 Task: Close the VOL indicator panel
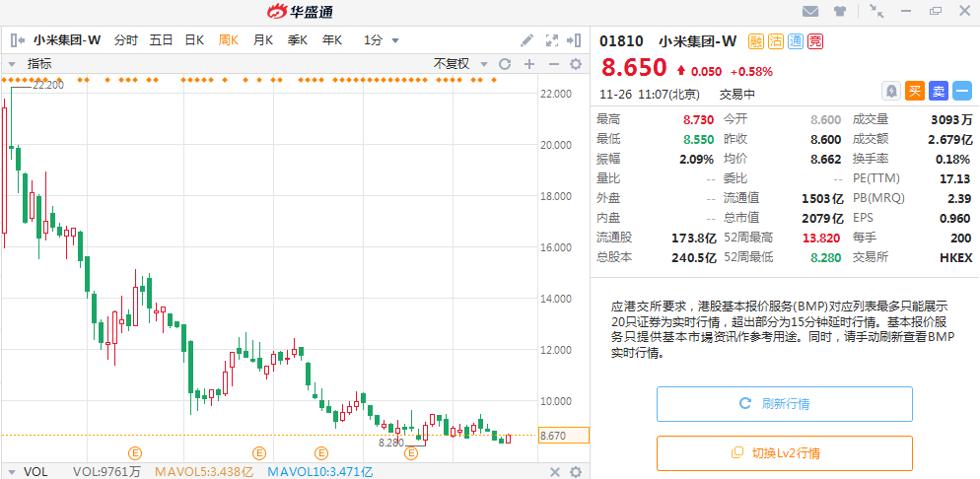click(x=554, y=472)
